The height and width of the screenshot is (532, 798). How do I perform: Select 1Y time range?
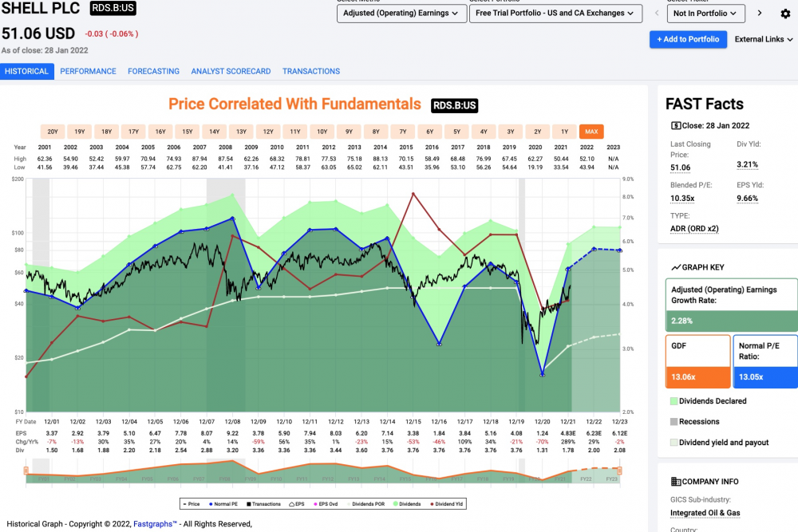coord(564,132)
